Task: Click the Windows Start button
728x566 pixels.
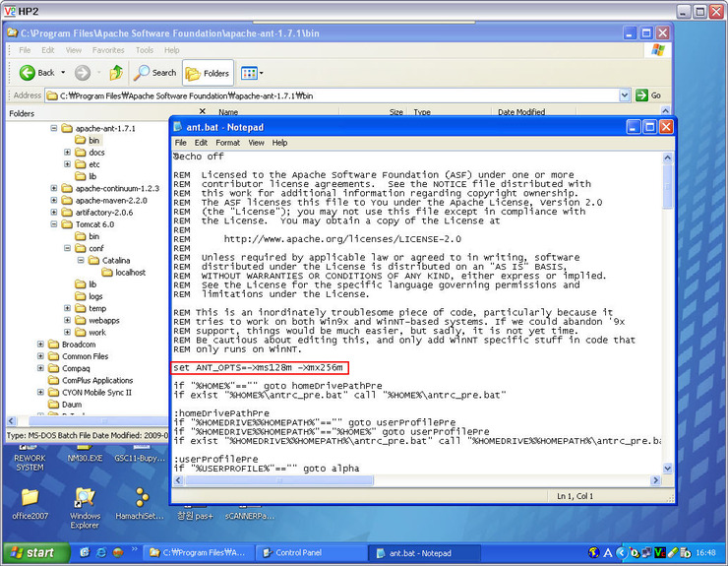Action: (x=33, y=552)
